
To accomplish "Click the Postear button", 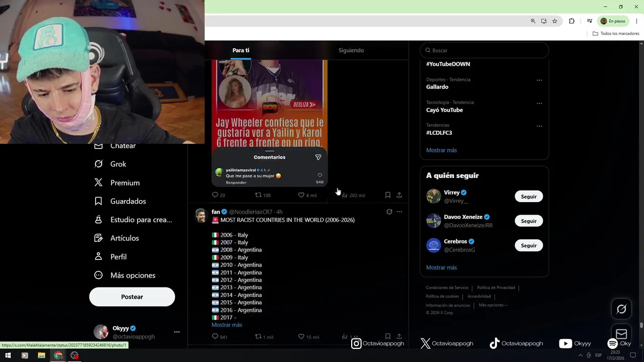I will tap(132, 297).
